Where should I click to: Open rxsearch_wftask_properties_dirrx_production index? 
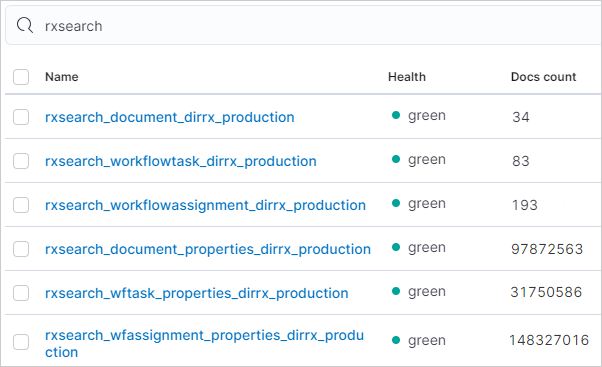[x=197, y=293]
